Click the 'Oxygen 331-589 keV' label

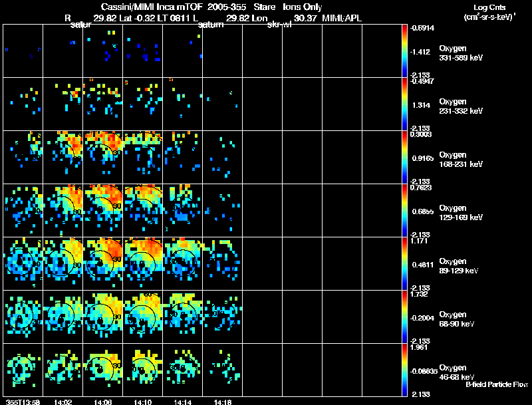[461, 53]
